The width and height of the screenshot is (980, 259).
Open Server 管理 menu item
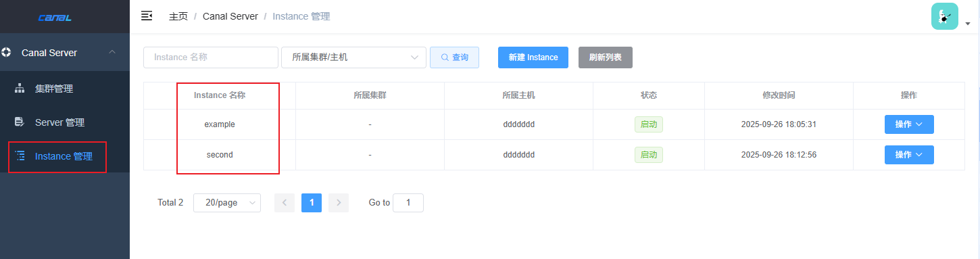[x=65, y=122]
